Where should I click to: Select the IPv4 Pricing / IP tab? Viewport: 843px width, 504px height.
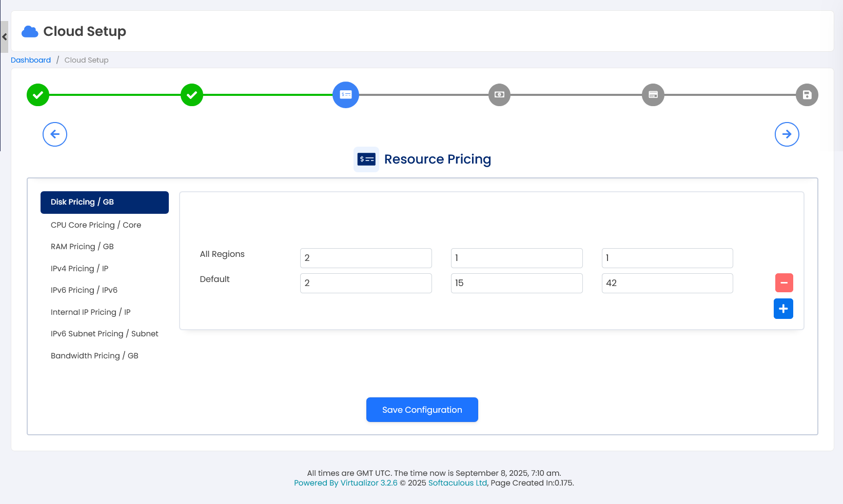coord(80,269)
